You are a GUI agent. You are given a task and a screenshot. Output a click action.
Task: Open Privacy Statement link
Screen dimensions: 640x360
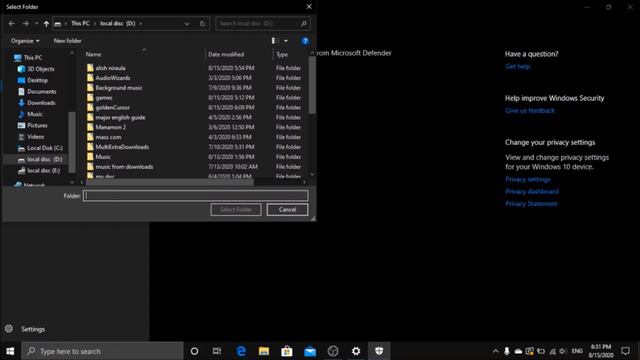(x=531, y=204)
